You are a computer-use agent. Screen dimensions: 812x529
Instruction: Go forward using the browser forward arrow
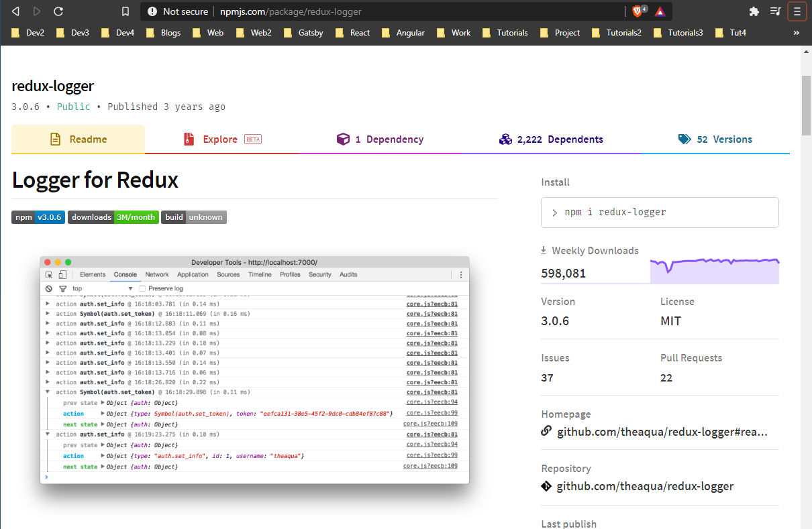tap(36, 11)
